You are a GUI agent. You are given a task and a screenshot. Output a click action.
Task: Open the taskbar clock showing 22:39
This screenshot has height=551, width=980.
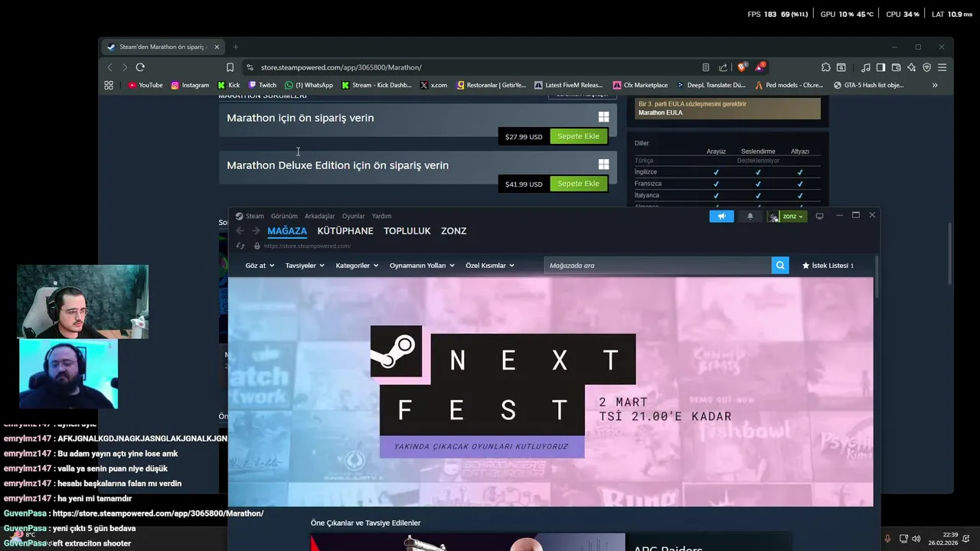943,539
